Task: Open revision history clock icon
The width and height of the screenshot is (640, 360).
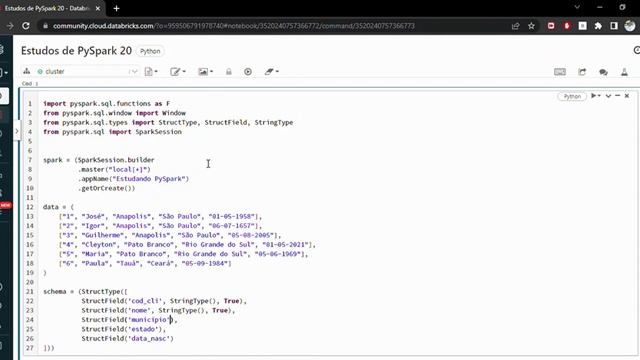Action: click(x=637, y=50)
